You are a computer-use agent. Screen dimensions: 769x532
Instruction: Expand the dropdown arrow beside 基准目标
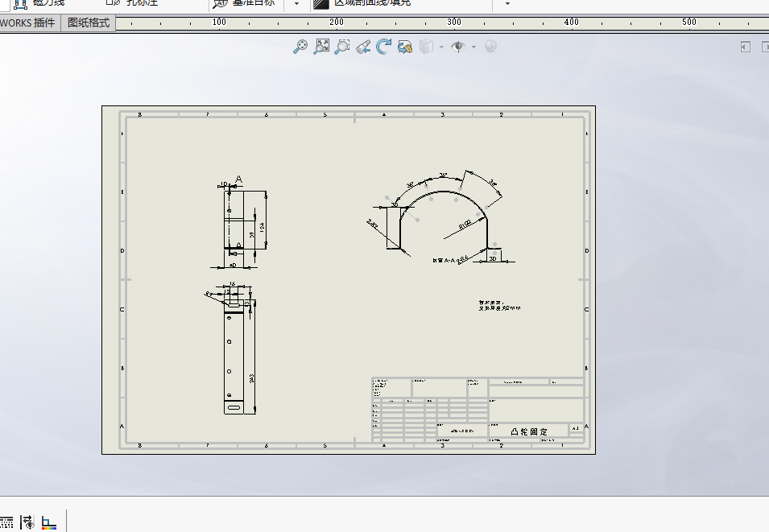coord(296,3)
